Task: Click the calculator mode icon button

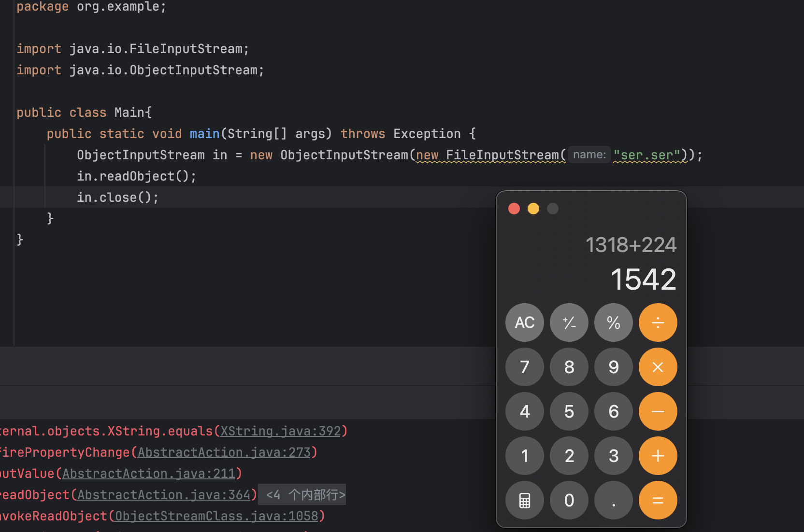Action: coord(524,500)
